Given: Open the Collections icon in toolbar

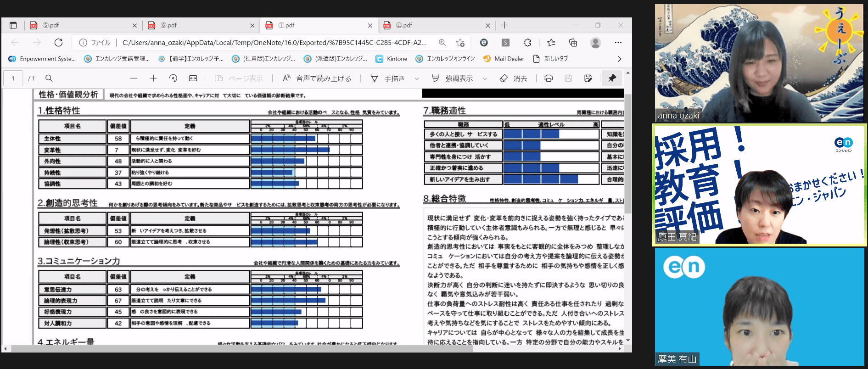Looking at the screenshot, I should tap(573, 43).
